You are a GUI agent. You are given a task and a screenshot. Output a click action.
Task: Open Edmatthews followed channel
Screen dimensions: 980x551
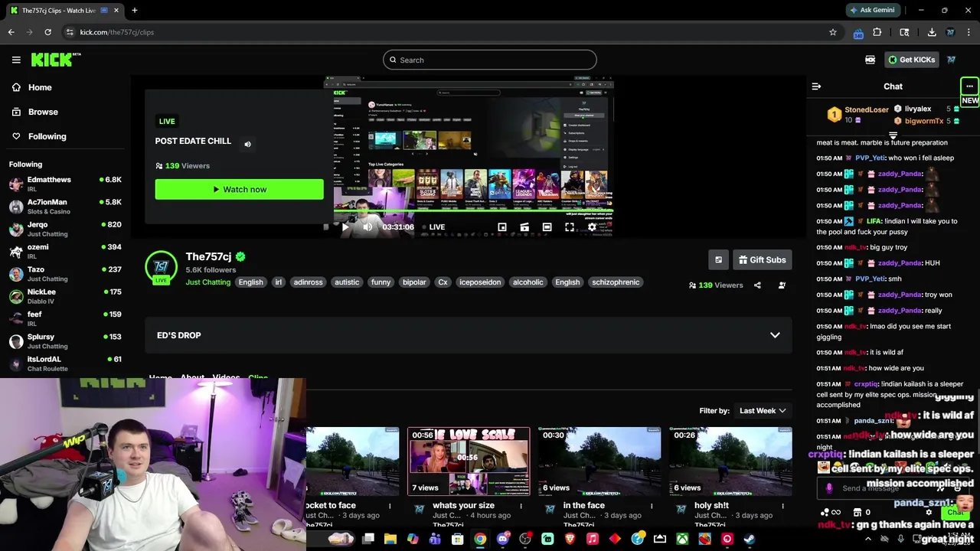click(x=65, y=184)
